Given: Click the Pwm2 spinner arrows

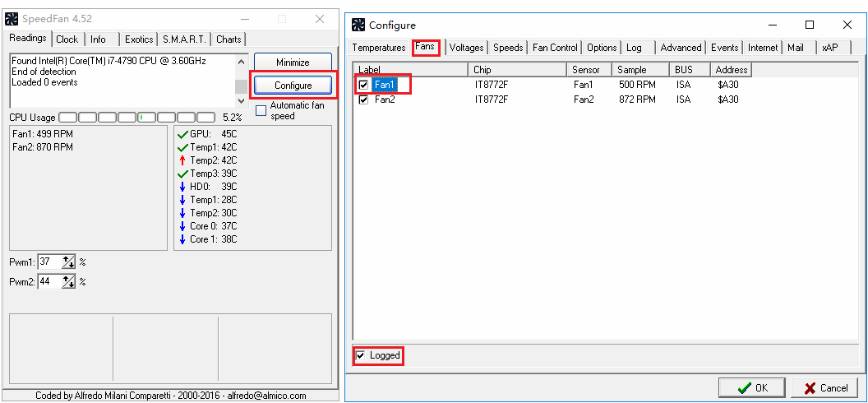Looking at the screenshot, I should coord(69,282).
